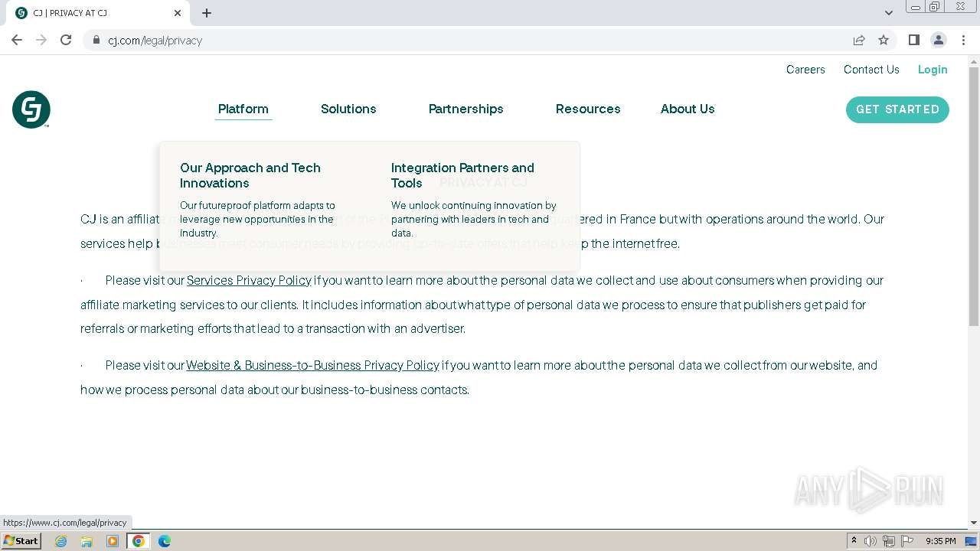
Task: Open Microsoft Edge from taskbar
Action: pos(164,541)
